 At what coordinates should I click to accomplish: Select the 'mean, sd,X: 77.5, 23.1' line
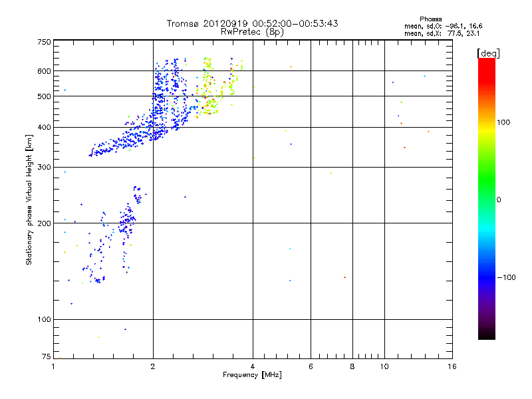point(442,33)
